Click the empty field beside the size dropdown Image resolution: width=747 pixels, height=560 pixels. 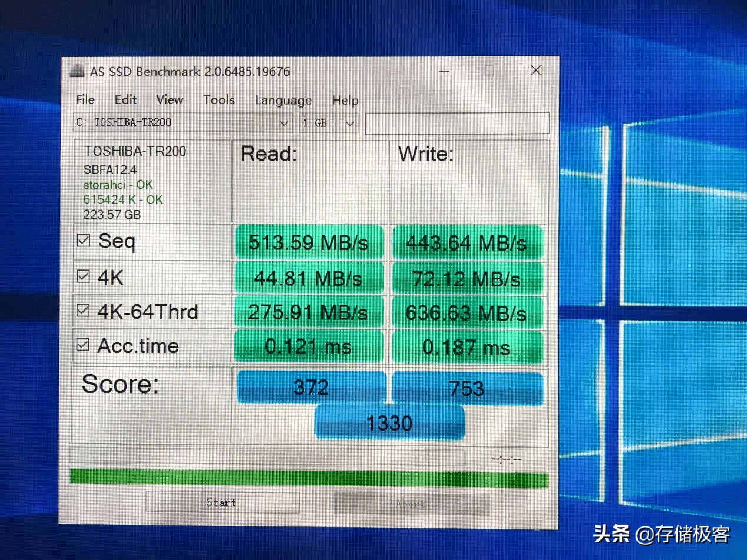pyautogui.click(x=458, y=123)
